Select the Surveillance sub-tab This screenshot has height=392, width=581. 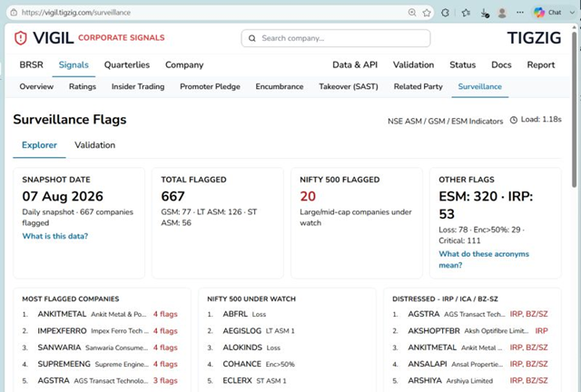coord(480,87)
